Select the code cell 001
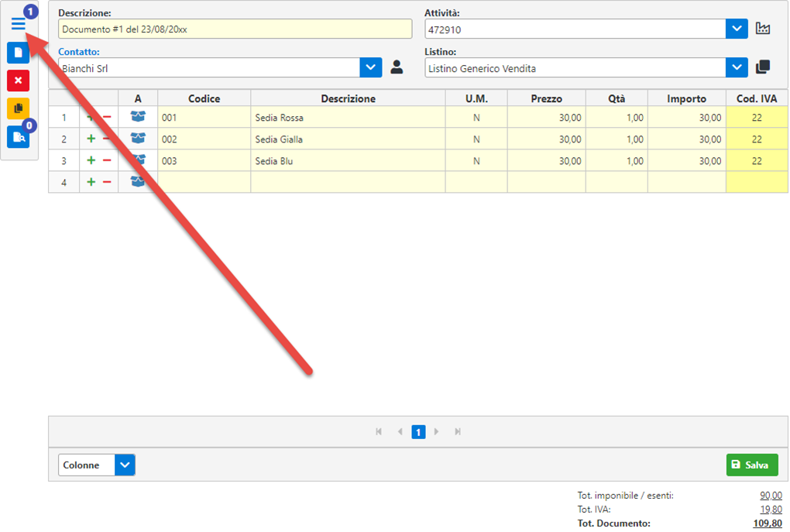The width and height of the screenshot is (790, 532). [204, 118]
